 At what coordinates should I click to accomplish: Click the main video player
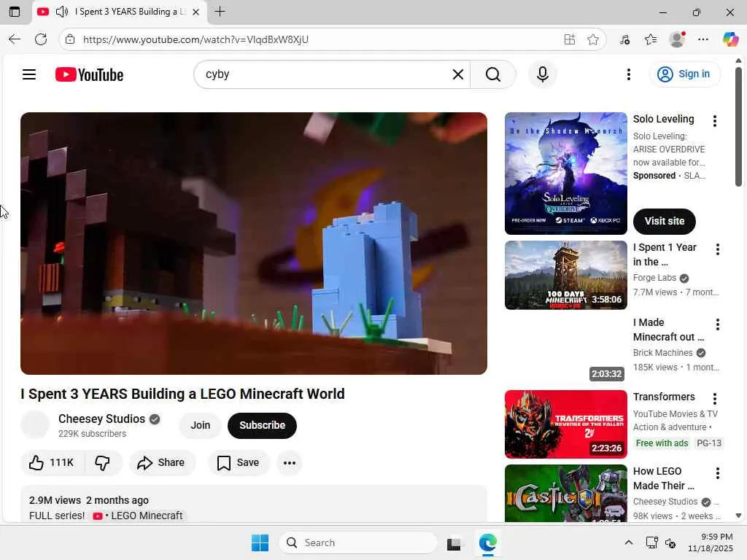[x=253, y=244]
